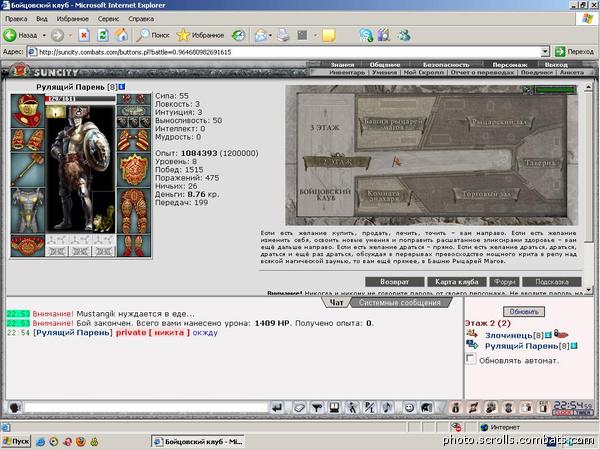
Task: Click the send message arrow icon
Action: click(x=277, y=408)
